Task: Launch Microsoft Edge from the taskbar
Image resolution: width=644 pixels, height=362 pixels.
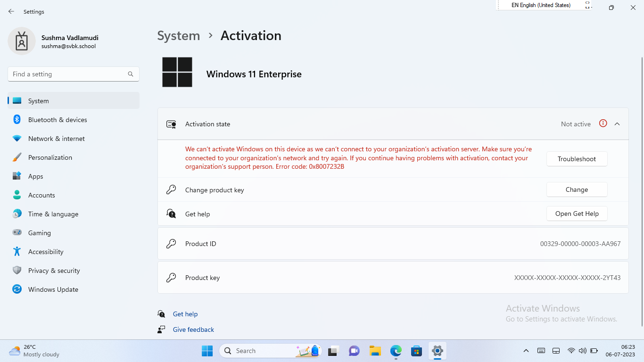Action: coord(396,351)
